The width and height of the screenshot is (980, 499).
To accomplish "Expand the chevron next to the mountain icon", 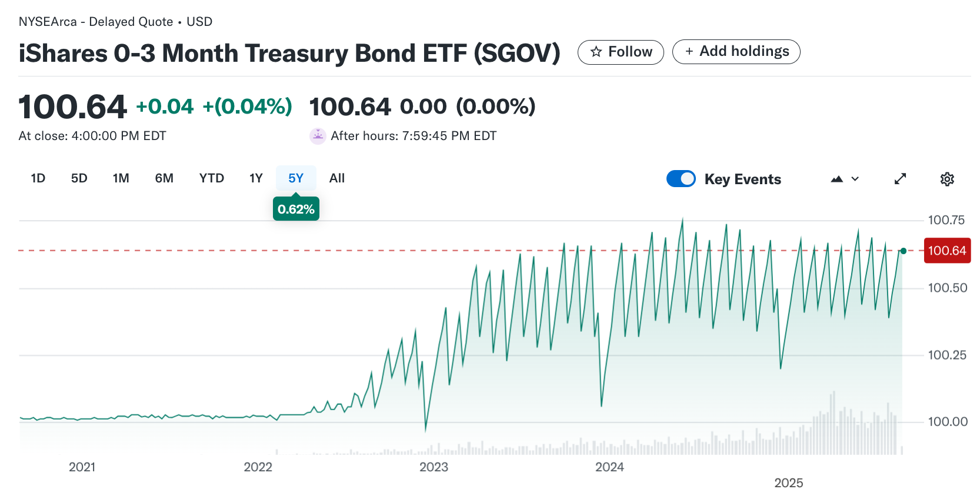I will [x=855, y=179].
